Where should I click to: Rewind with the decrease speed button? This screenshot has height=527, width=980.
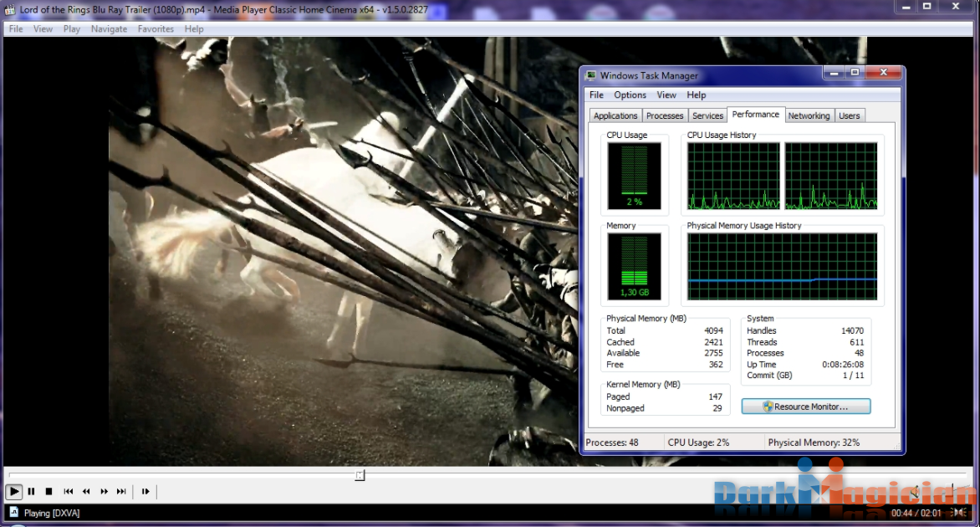click(x=86, y=491)
